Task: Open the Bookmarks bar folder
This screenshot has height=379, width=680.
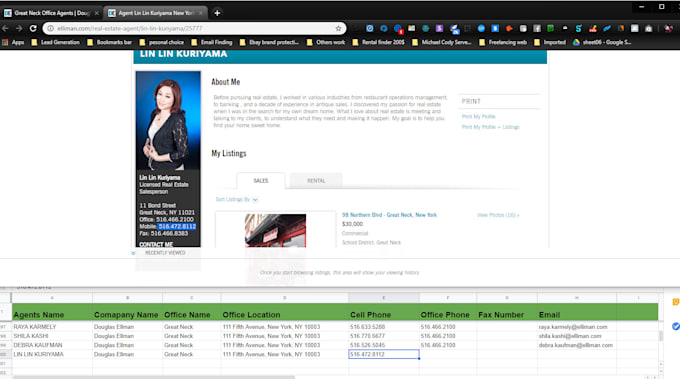Action: [109, 42]
